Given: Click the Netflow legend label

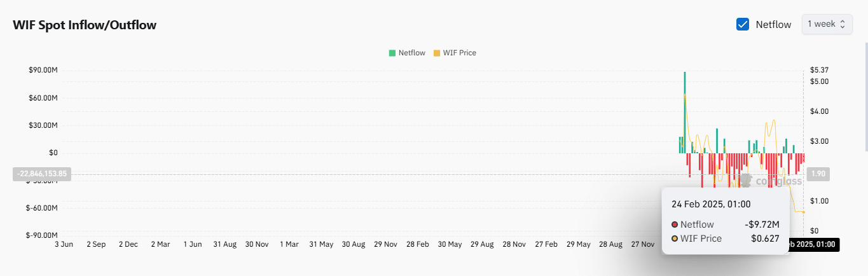Looking at the screenshot, I should [x=411, y=53].
